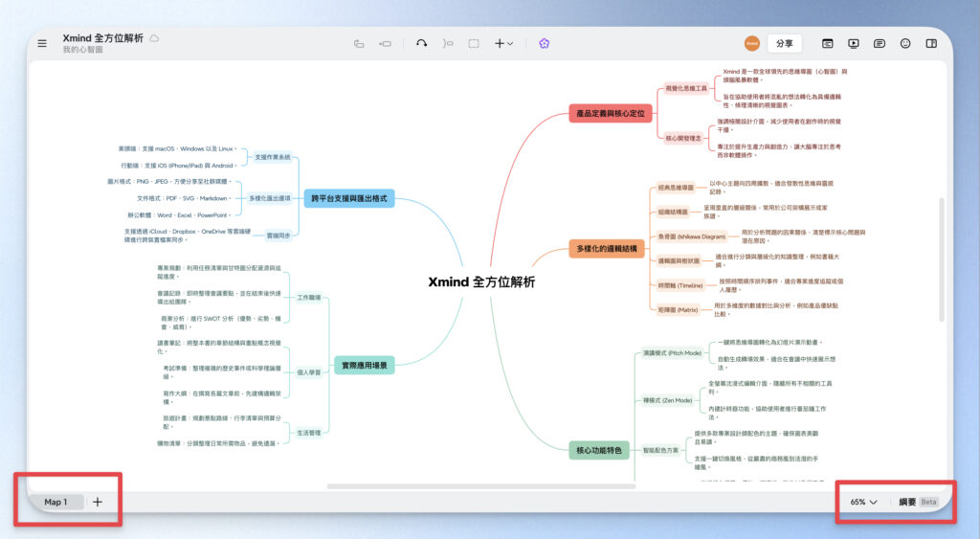Add a Summary bracket from the toolbar
This screenshot has width=980, height=539.
click(448, 44)
